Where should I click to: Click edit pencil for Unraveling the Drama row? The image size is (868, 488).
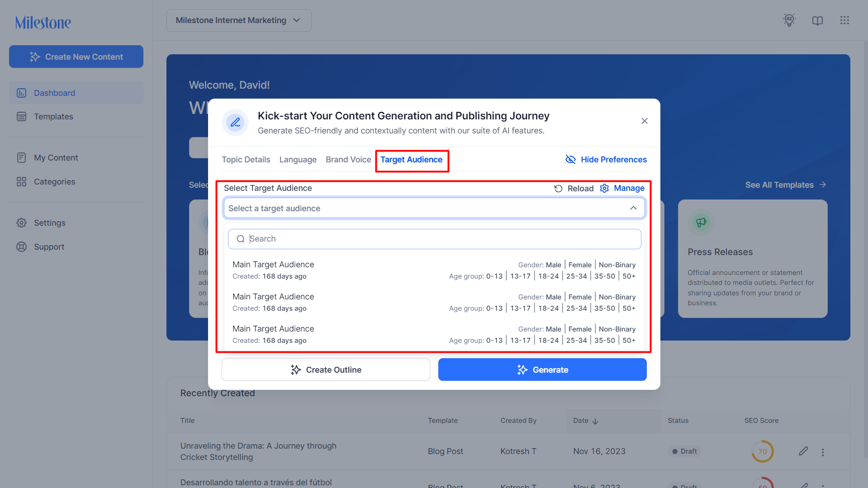click(803, 451)
